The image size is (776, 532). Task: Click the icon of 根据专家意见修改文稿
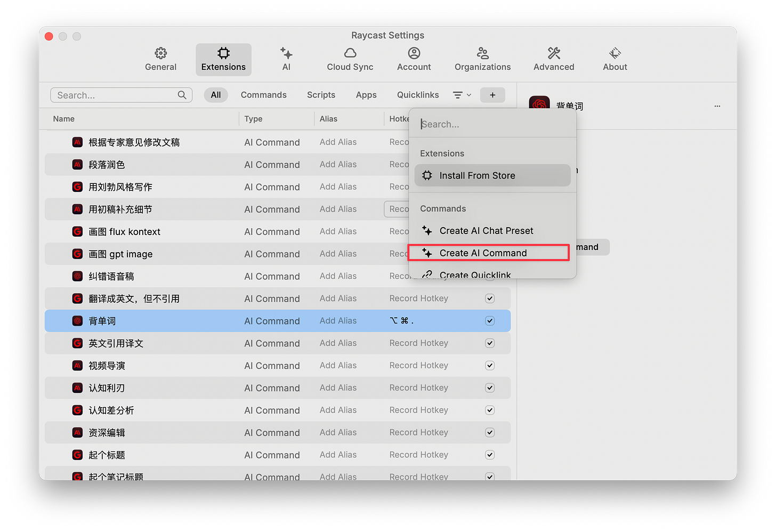point(78,142)
